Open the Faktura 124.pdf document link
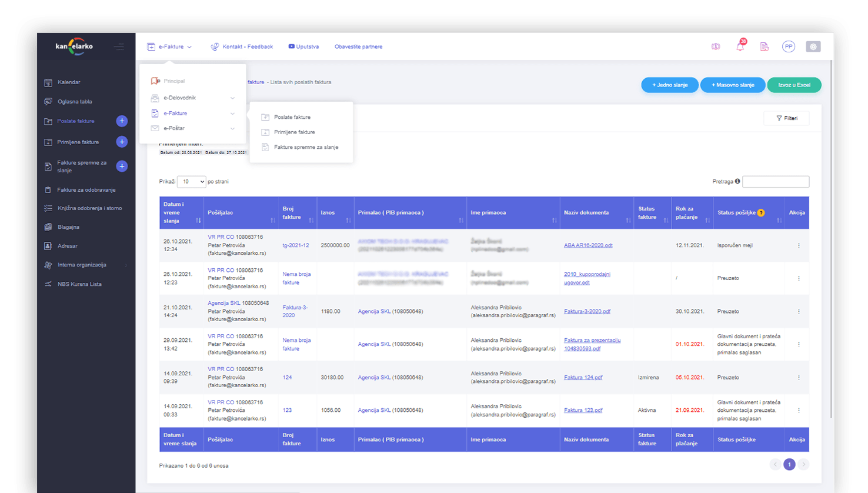Screen dimensions: 868x493 click(x=583, y=378)
